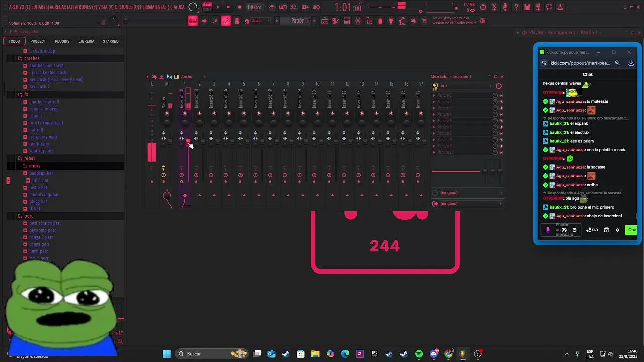Arm the record button in transport
This screenshot has height=362, width=644.
pos(240,7)
